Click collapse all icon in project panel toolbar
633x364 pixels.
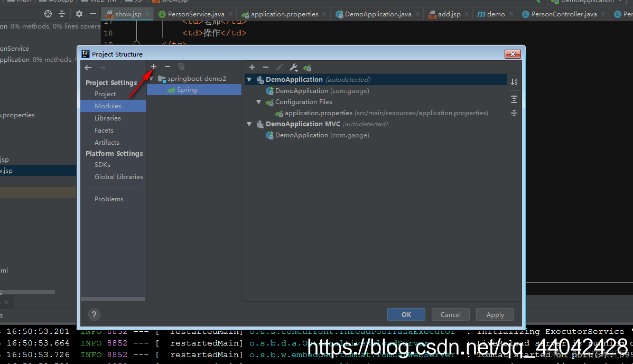62,14
